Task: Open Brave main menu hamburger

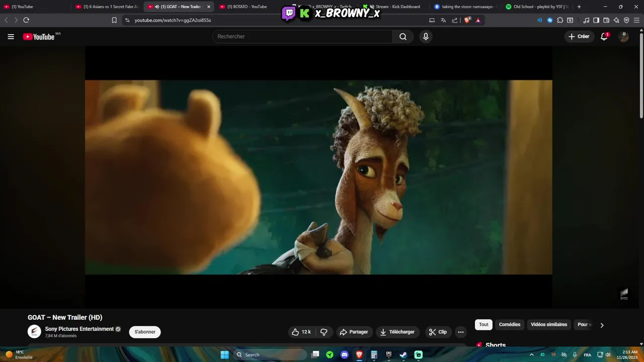Action: click(636, 20)
